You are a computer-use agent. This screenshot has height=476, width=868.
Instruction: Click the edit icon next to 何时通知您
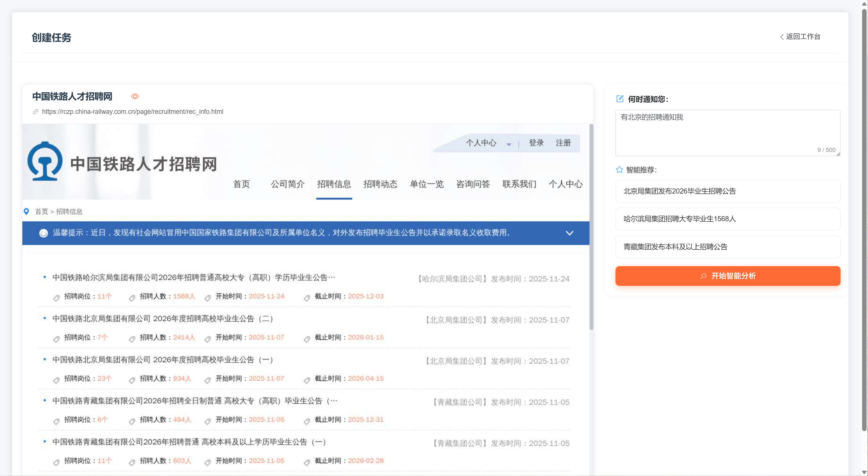[620, 99]
